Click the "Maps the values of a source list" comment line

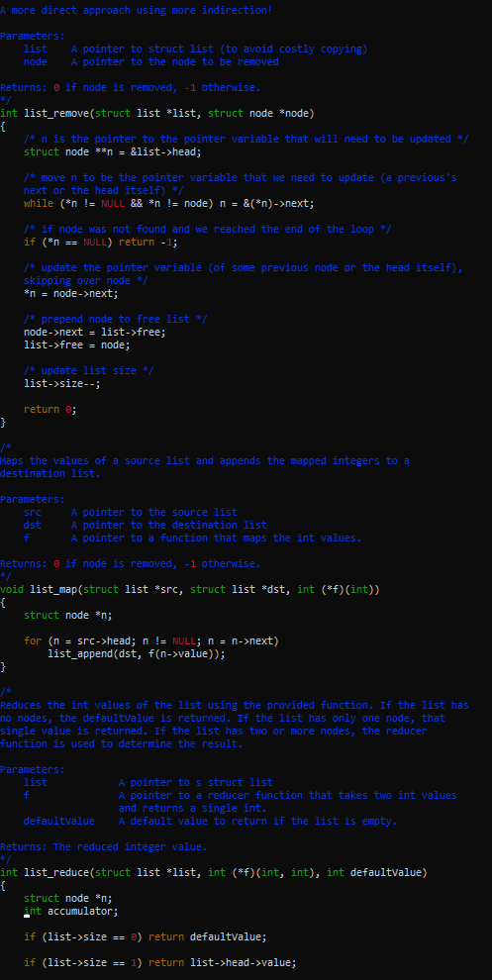pos(205,460)
